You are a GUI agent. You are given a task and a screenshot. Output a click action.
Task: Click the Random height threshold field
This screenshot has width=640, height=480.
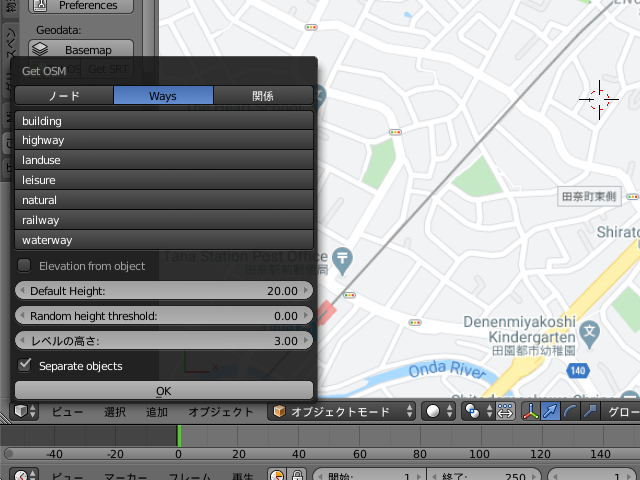pos(164,316)
